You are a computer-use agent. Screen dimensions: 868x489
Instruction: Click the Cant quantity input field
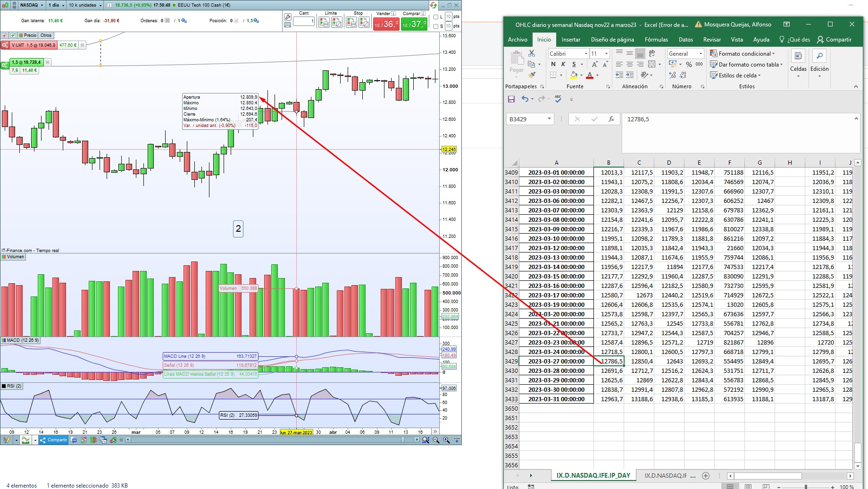tap(304, 21)
